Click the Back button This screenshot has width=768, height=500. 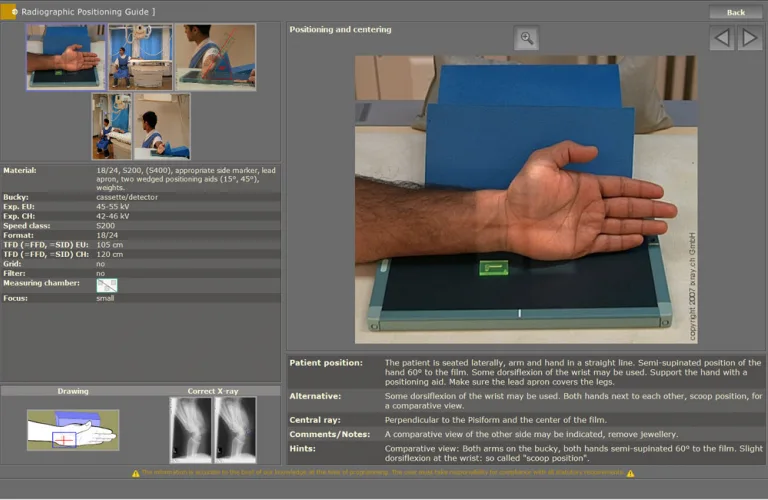tap(735, 12)
